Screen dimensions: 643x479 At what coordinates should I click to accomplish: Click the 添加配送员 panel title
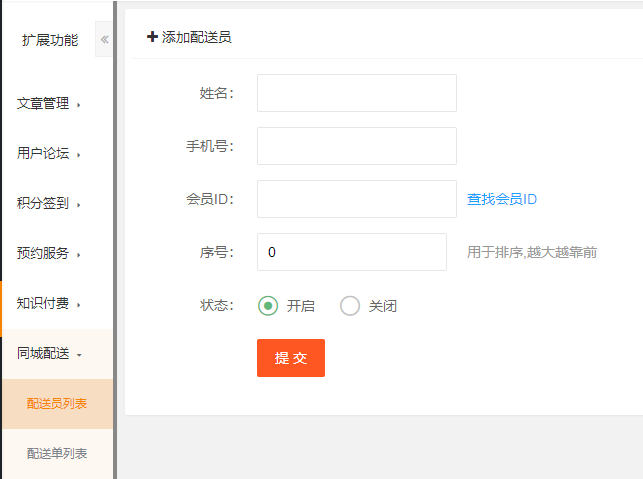(x=197, y=37)
